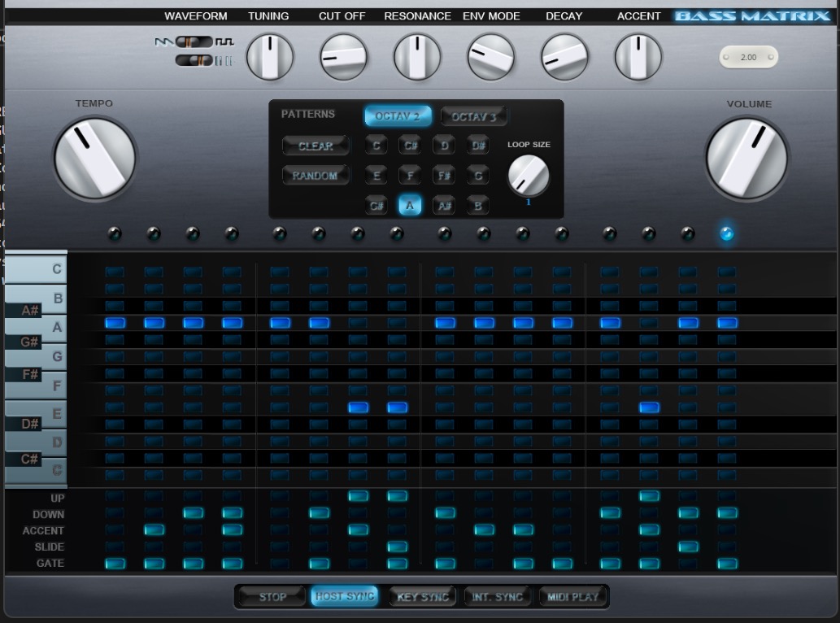Click the Loop Size knob
Viewport: 840px width, 623px height.
[529, 175]
